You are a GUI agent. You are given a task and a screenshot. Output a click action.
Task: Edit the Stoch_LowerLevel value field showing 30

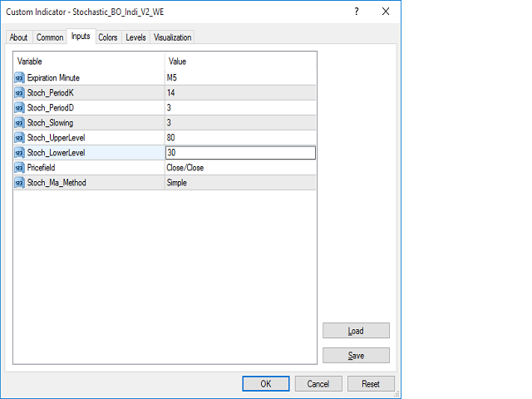pos(240,153)
